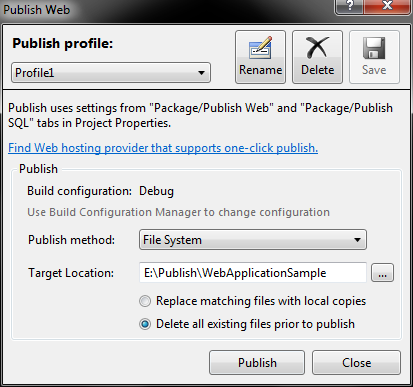Screen dimensions: 413x387
Task: Click the Save floppy disk icon
Action: coord(374,48)
